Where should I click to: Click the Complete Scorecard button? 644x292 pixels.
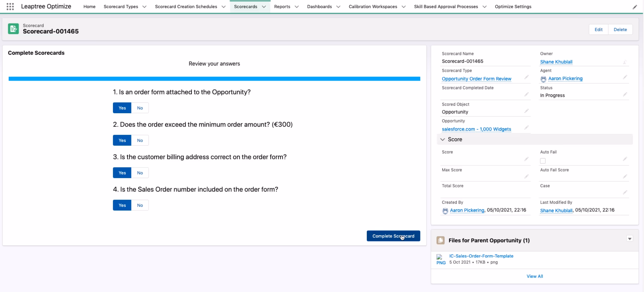393,236
